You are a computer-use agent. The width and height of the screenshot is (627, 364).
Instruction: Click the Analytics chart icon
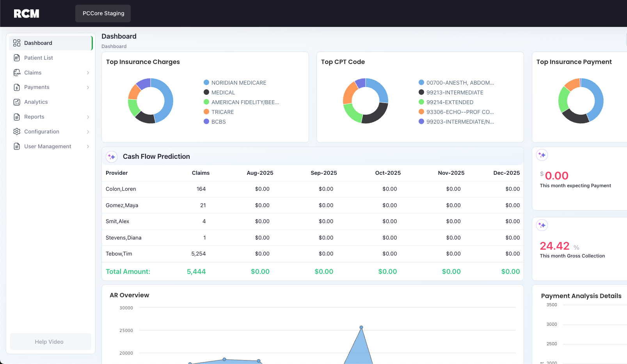[x=17, y=102]
